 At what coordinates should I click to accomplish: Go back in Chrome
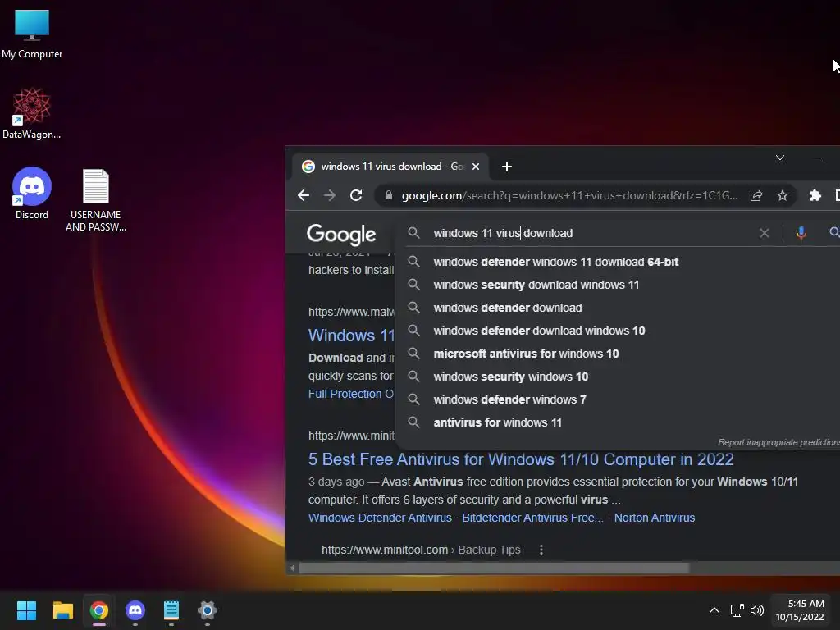[304, 195]
